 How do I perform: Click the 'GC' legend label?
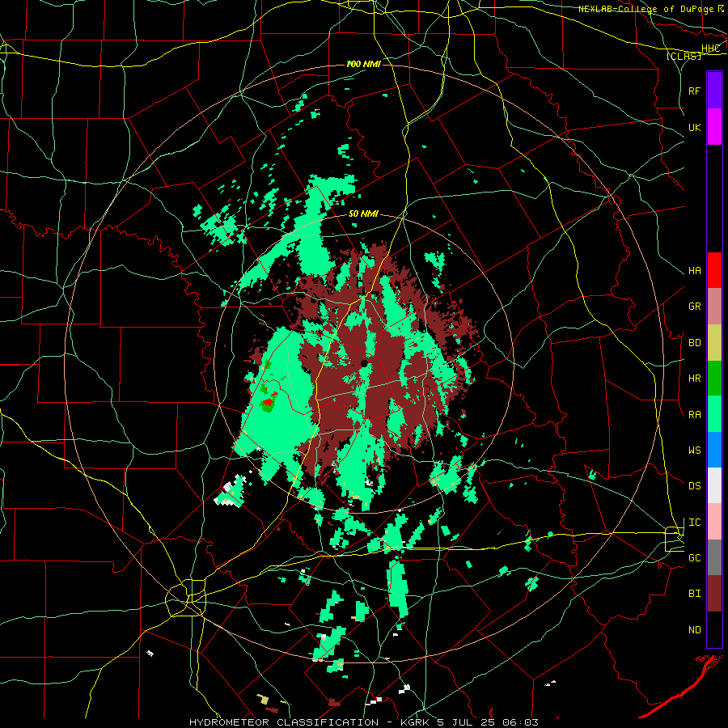pos(694,557)
